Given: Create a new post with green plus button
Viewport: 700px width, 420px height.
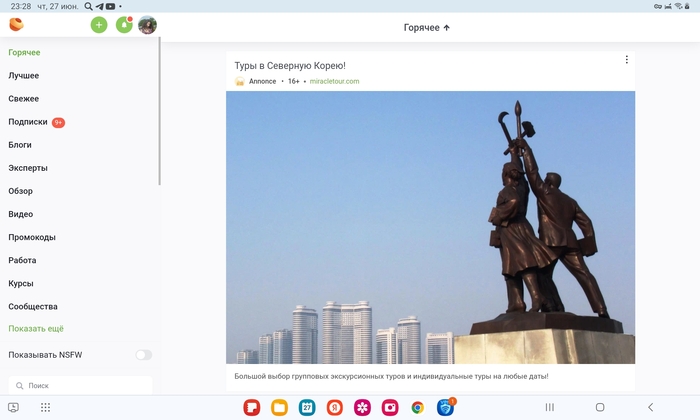Looking at the screenshot, I should click(x=99, y=25).
